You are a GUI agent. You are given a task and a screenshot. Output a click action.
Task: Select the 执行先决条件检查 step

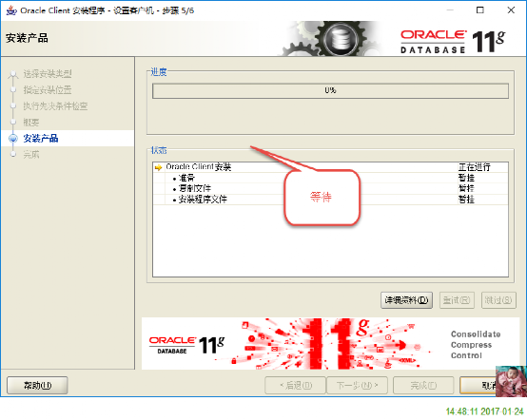click(55, 106)
